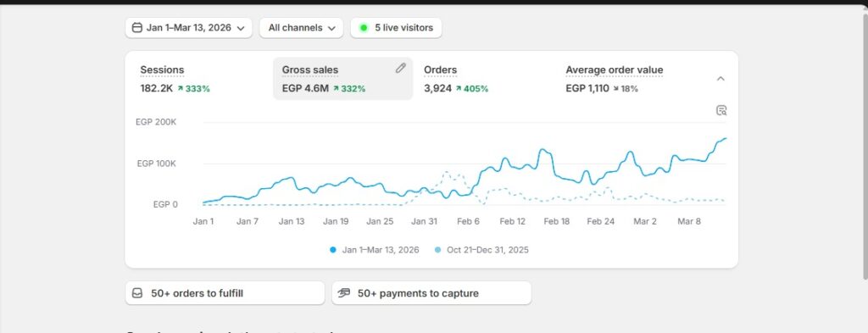Click the 18% decrease indicator
This screenshot has width=868, height=333.
point(626,88)
